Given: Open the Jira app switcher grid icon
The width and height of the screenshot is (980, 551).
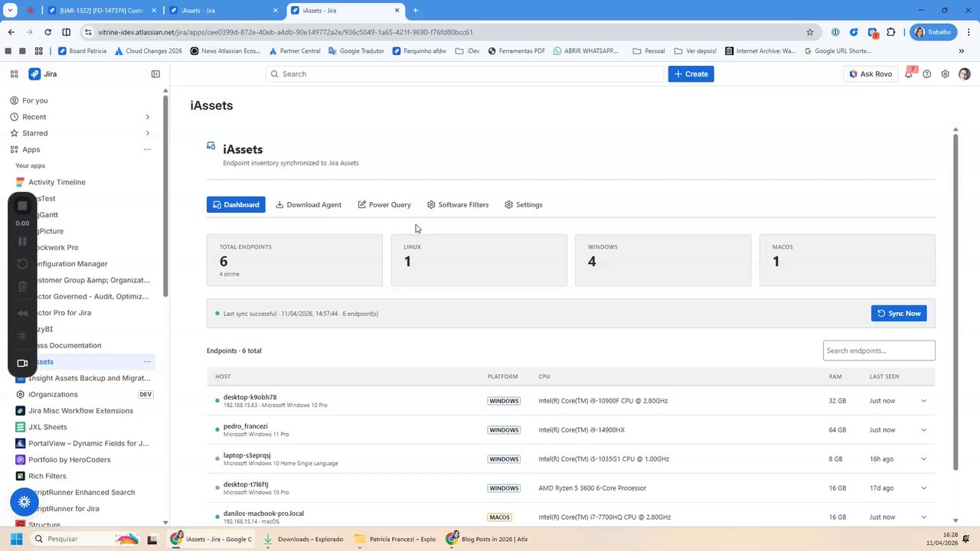Looking at the screenshot, I should tap(14, 74).
